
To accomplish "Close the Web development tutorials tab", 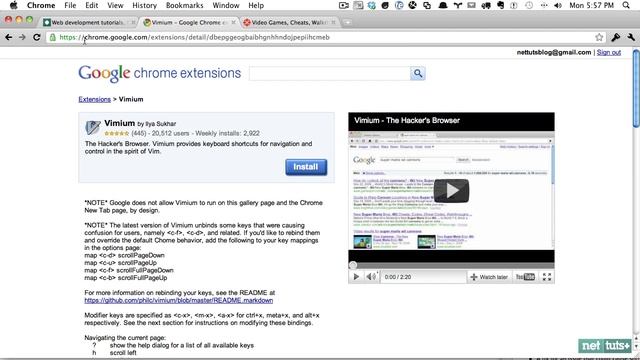I will (133, 22).
